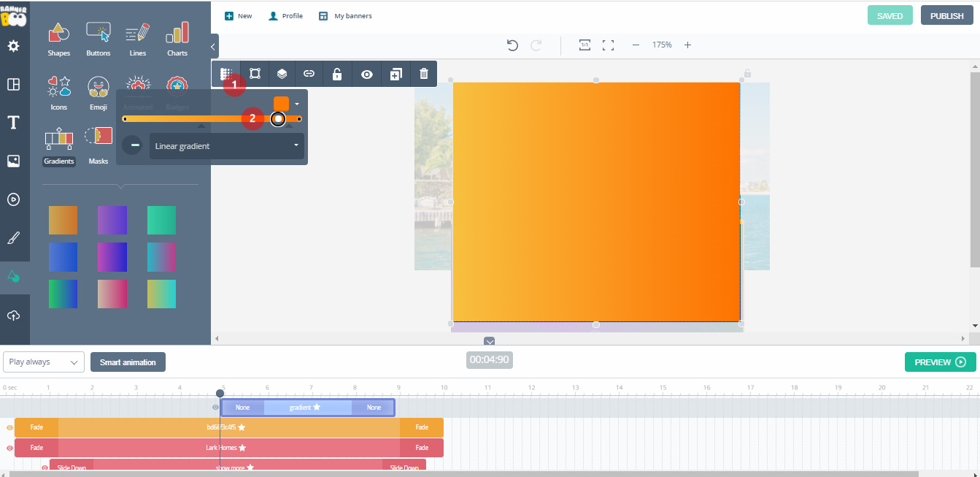Click the New menu item
Image resolution: width=980 pixels, height=477 pixels.
tap(238, 16)
